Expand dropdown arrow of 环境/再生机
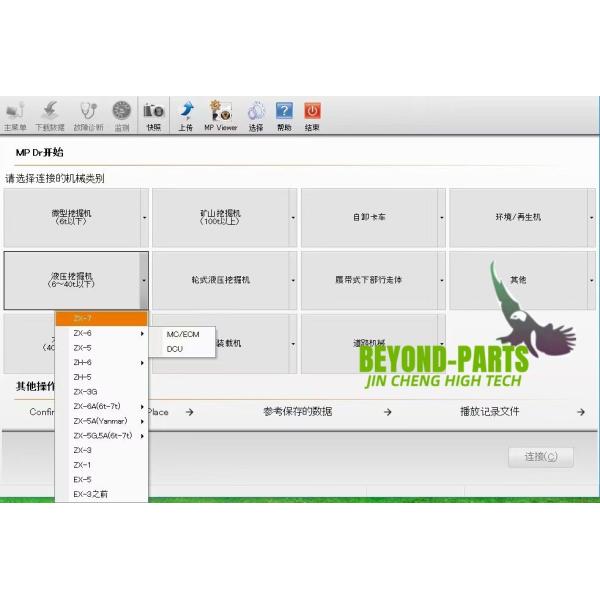 tap(592, 217)
